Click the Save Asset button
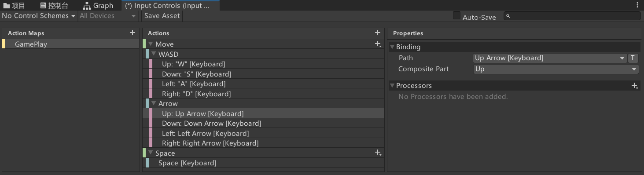 click(162, 16)
